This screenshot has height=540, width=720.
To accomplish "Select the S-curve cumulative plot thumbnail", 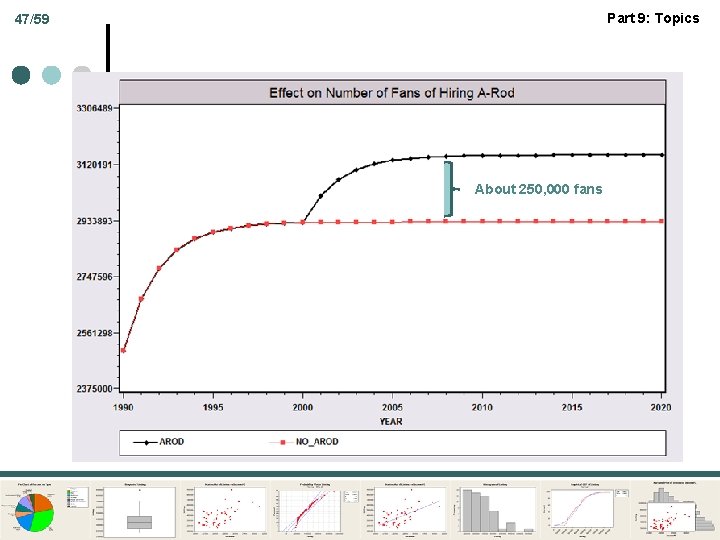I will [x=587, y=511].
